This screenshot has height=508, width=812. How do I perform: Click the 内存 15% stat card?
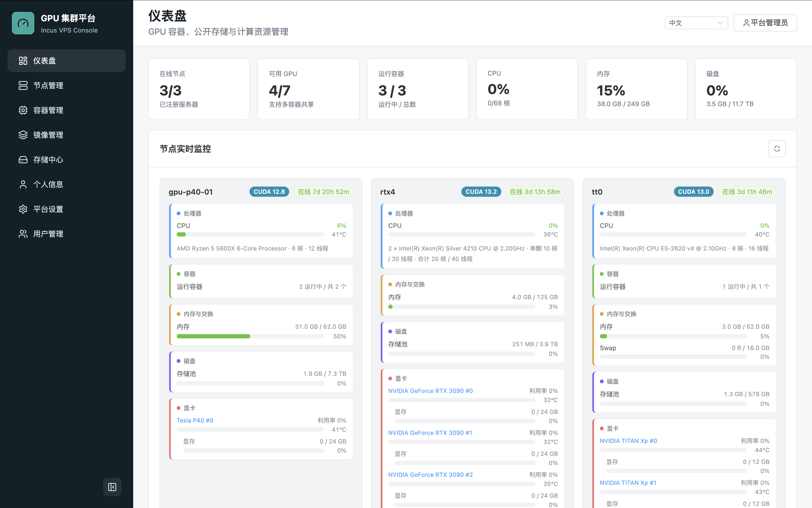tap(636, 89)
